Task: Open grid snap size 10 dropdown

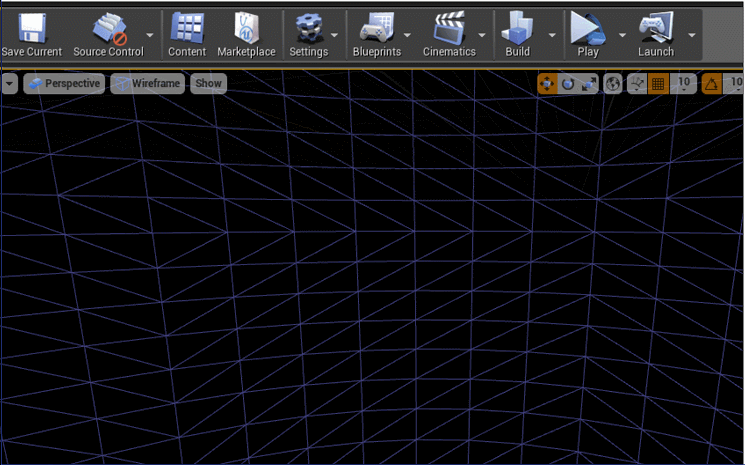Action: tap(684, 84)
